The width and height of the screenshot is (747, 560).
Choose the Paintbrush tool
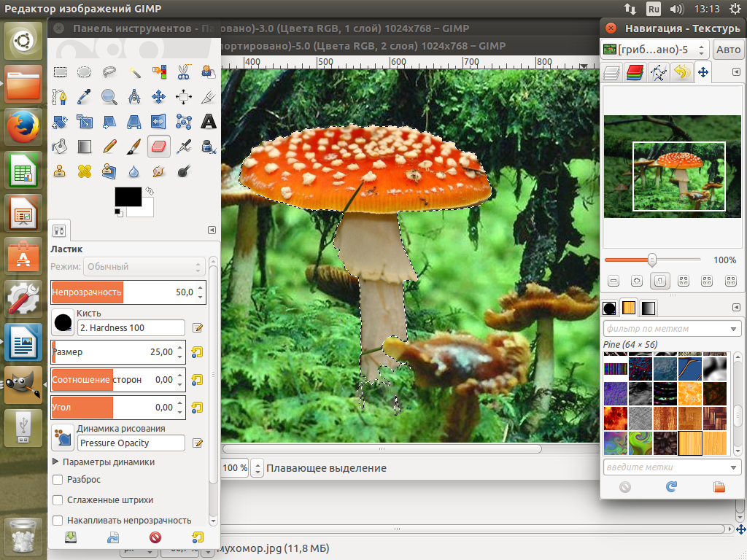[x=134, y=147]
